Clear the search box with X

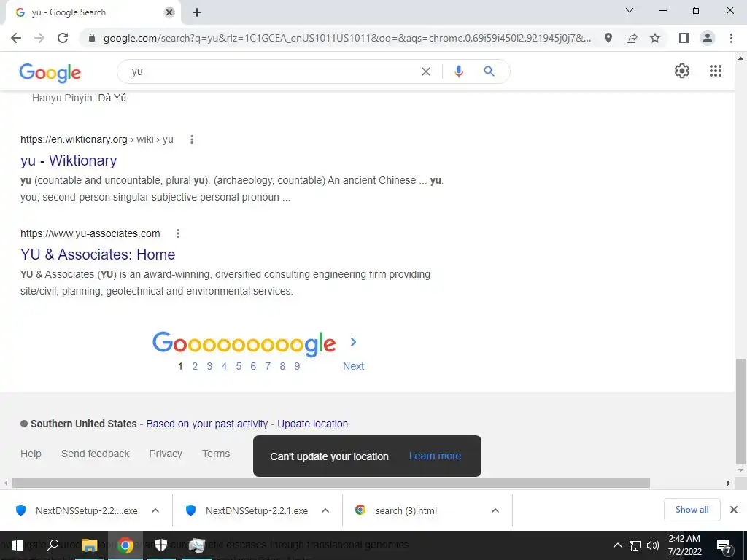tap(426, 71)
